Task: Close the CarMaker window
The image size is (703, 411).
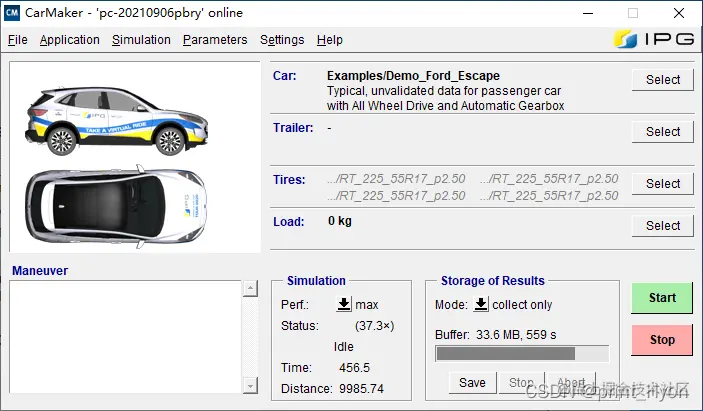Action: [679, 13]
